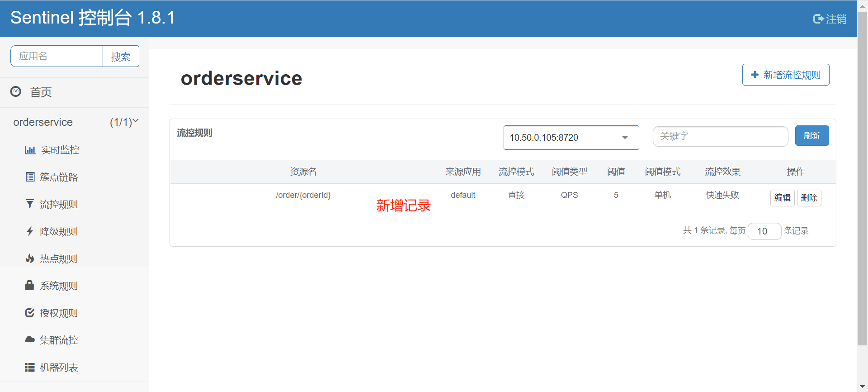868x392 pixels.
Task: Click the 流控效果 column header
Action: click(x=722, y=172)
